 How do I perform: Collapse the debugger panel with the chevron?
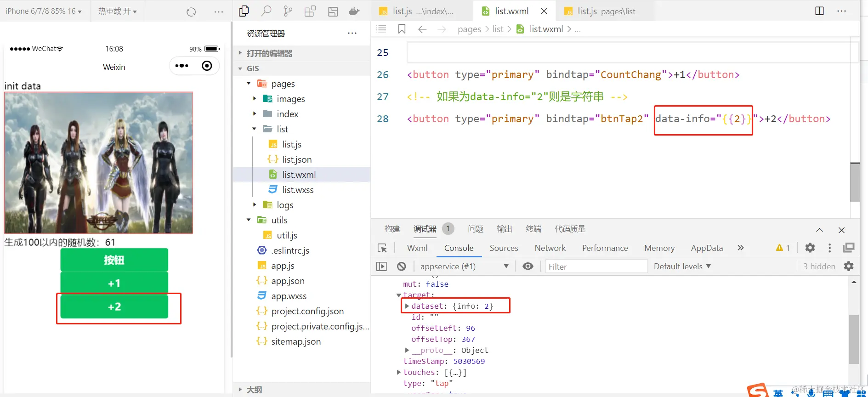tap(819, 230)
